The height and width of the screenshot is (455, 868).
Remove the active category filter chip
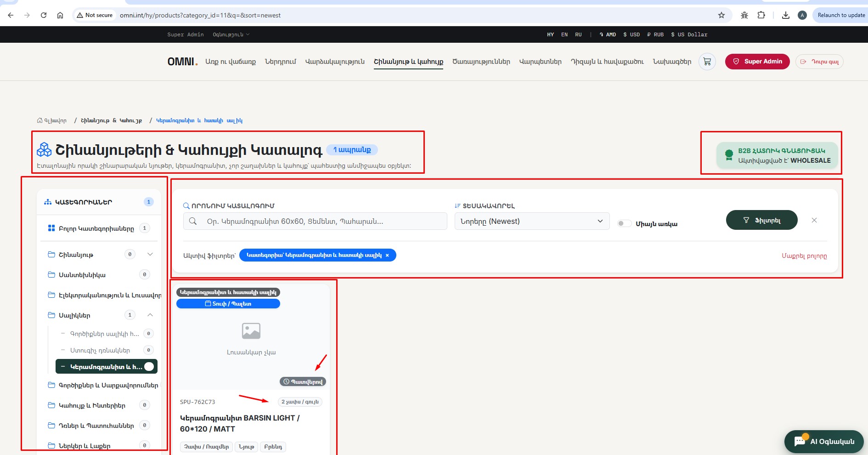[x=387, y=255]
